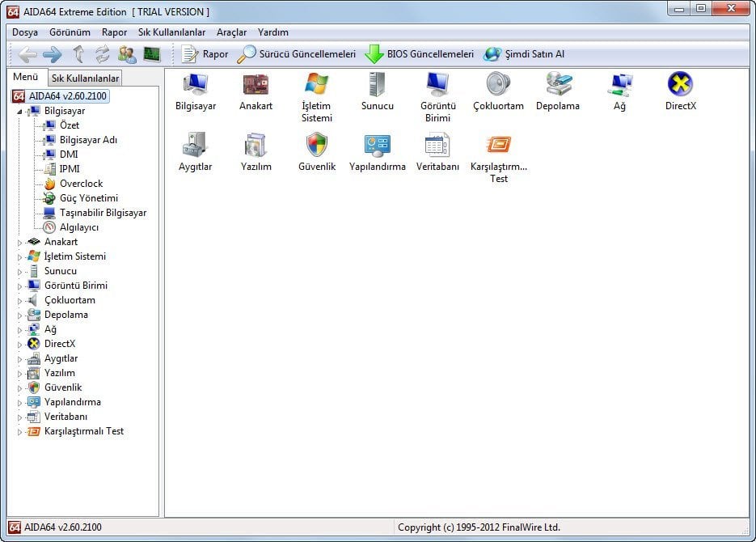Open the Sık Kullanılanlar menu in menu bar

point(171,32)
